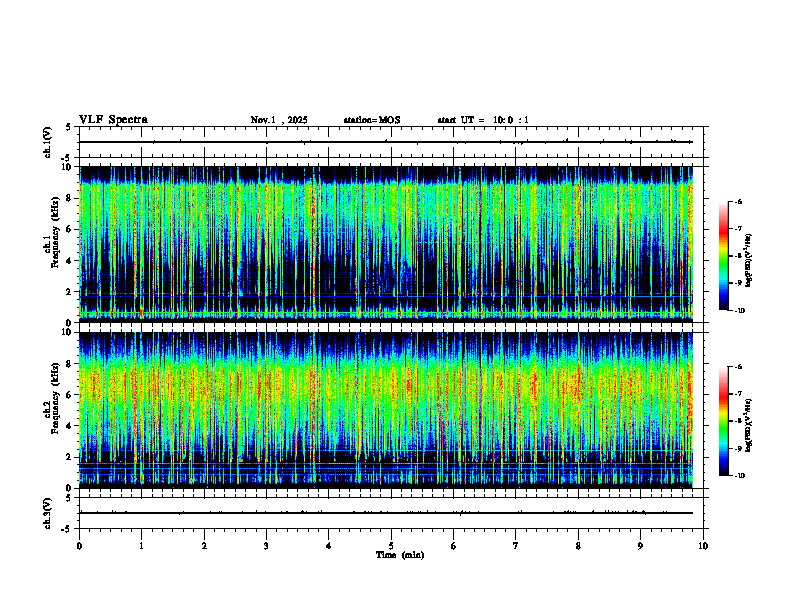Click the "-6" label on ch.2 color bar

tap(738, 367)
